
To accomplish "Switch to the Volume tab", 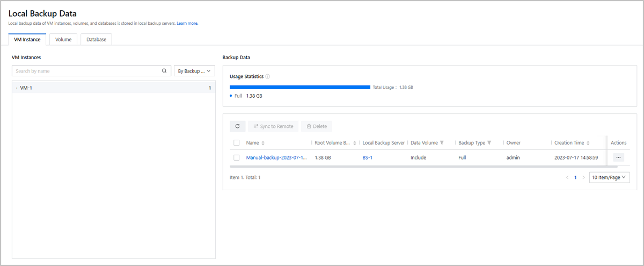I will pyautogui.click(x=63, y=39).
